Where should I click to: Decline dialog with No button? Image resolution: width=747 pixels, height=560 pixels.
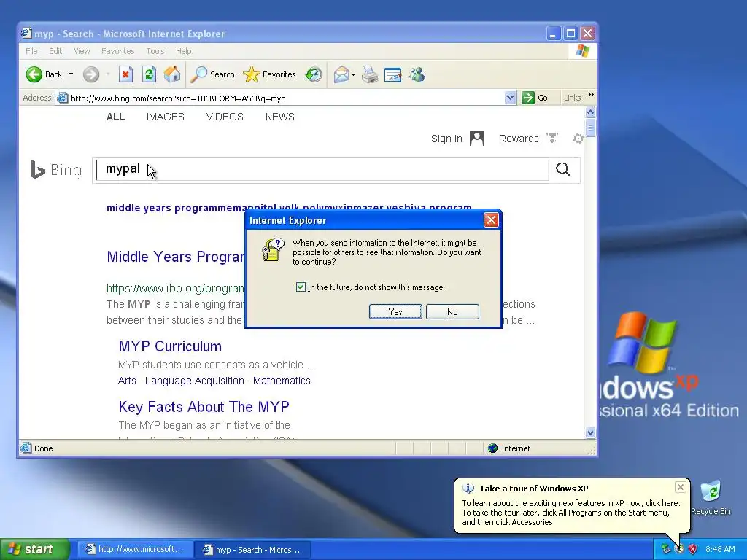click(452, 312)
